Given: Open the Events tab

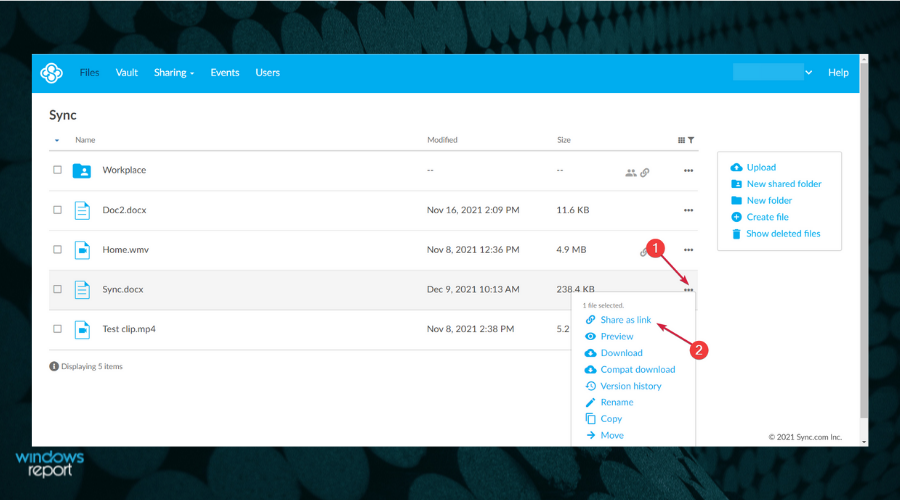Looking at the screenshot, I should [224, 73].
